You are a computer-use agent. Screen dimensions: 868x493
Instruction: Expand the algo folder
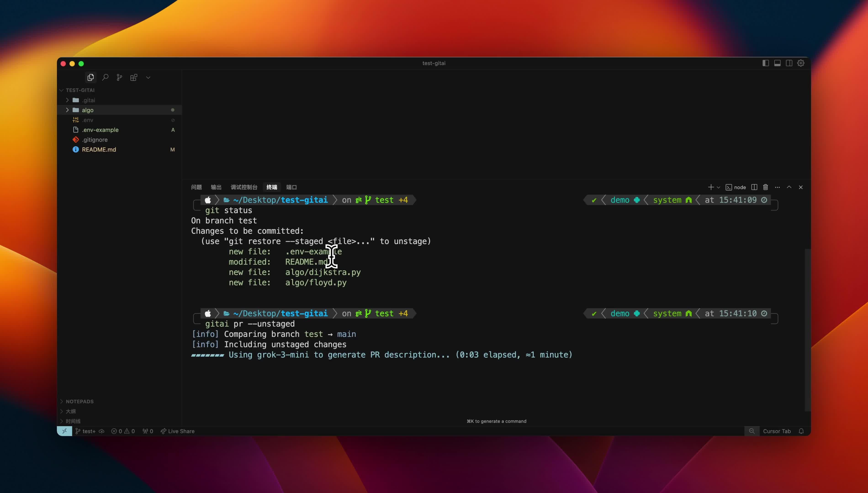(x=87, y=110)
